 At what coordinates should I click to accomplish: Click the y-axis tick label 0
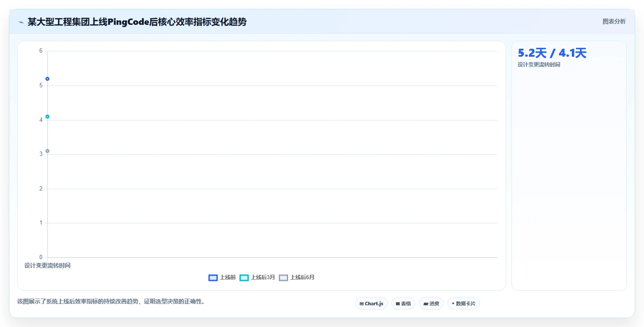tap(41, 257)
